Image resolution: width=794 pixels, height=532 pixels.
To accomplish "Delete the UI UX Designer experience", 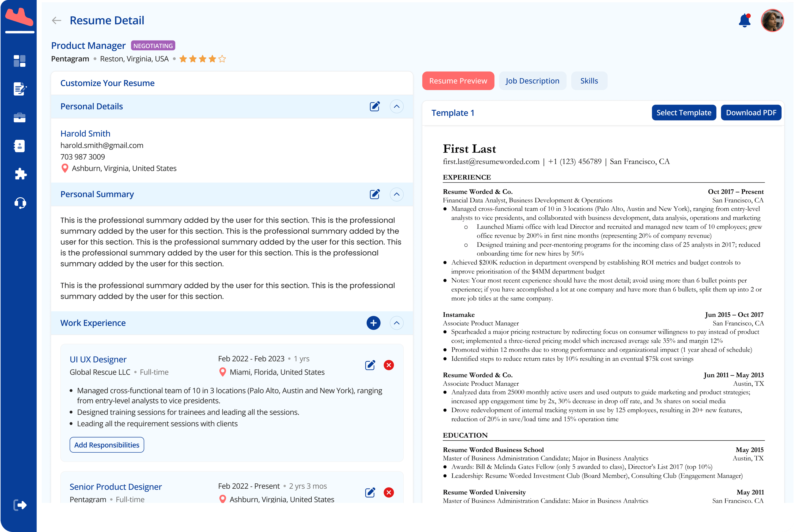I will pyautogui.click(x=389, y=365).
